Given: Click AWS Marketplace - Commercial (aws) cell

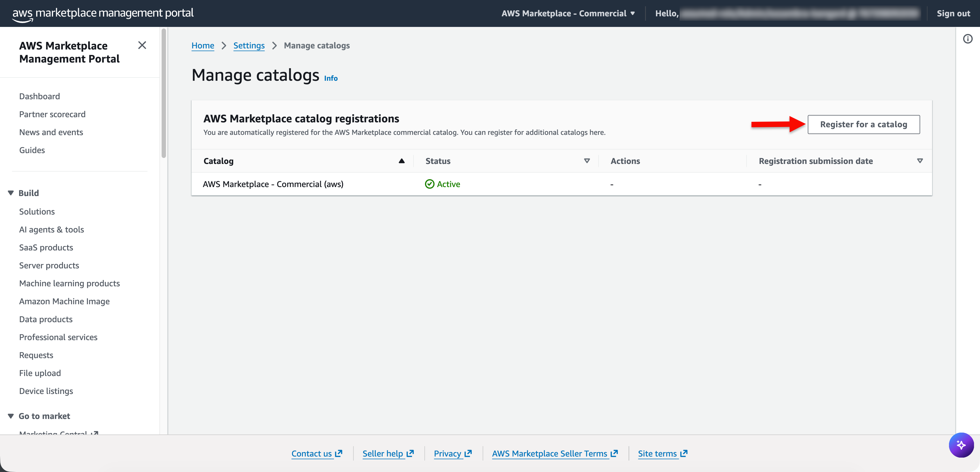Looking at the screenshot, I should [x=273, y=184].
